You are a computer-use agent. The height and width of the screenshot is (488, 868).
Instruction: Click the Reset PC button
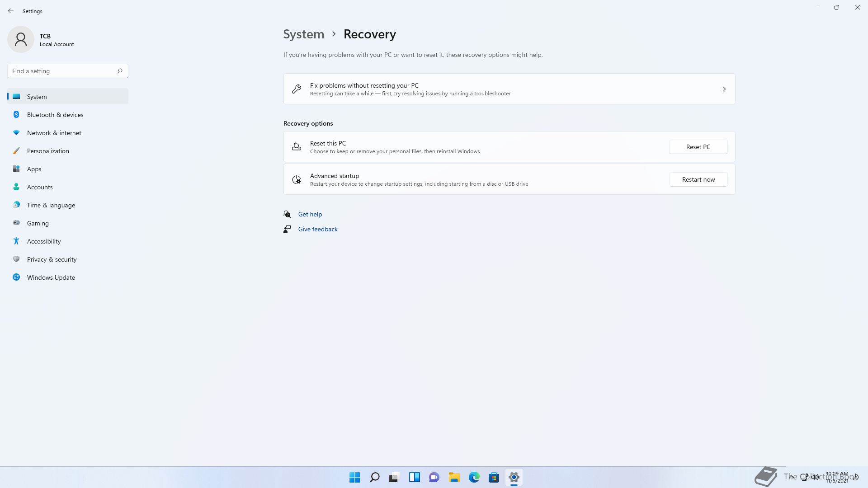[x=698, y=147]
